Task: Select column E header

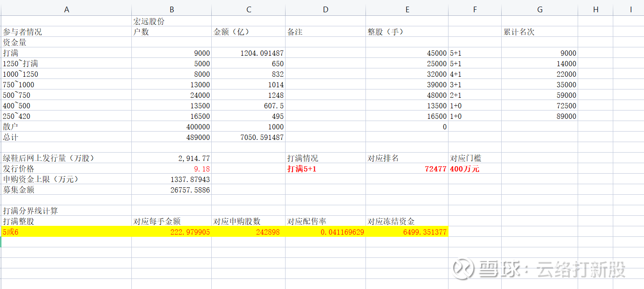Action: coord(407,9)
